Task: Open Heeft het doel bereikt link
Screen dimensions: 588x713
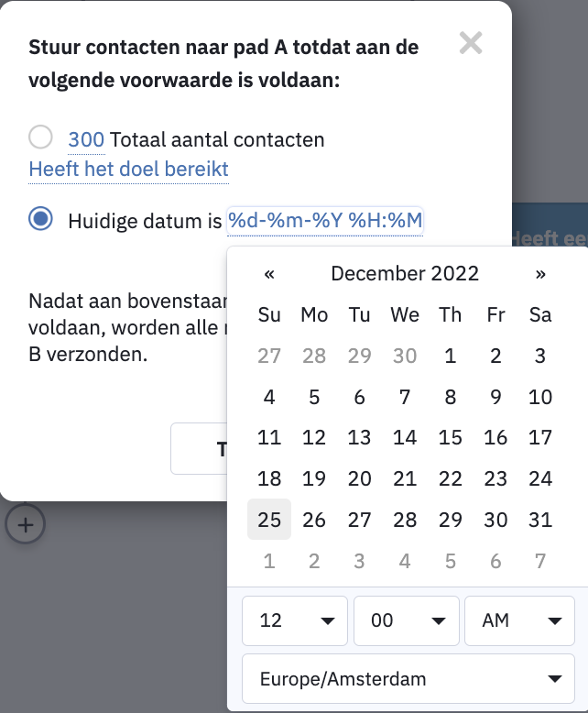Action: [128, 170]
